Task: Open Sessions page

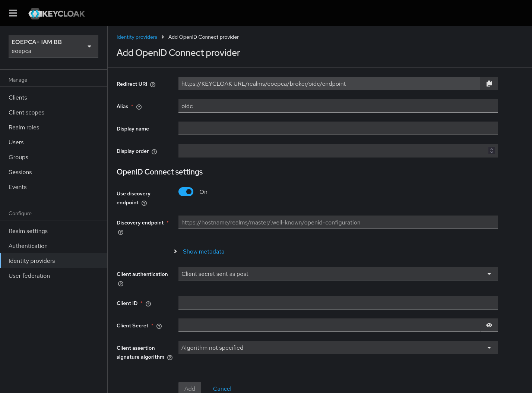Action: click(x=54, y=172)
